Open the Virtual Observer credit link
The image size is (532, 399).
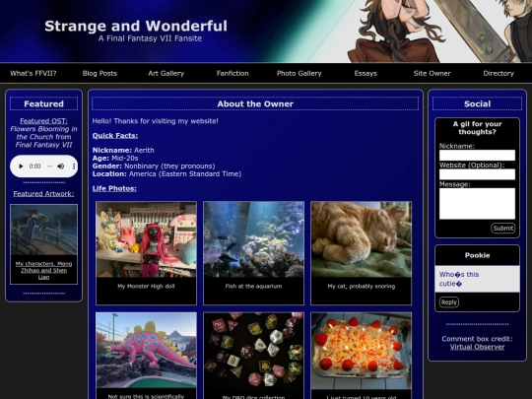477,347
